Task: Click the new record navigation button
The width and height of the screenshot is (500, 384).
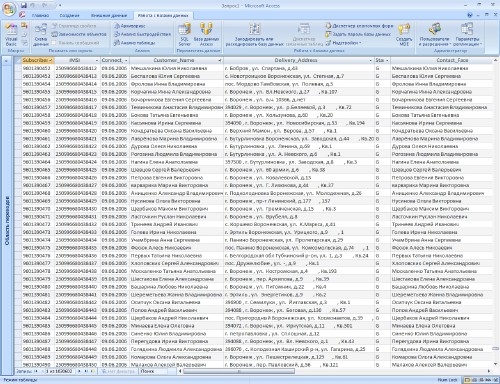Action: point(93,371)
